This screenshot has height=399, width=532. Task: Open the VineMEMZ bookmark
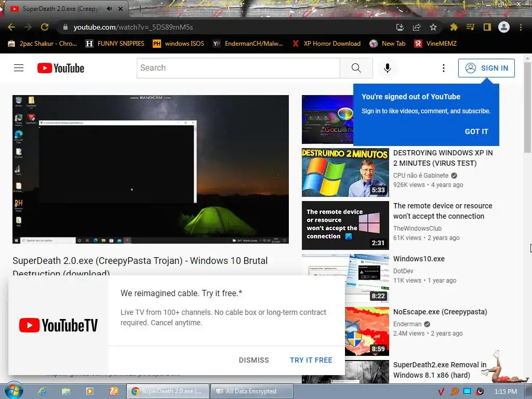point(435,44)
